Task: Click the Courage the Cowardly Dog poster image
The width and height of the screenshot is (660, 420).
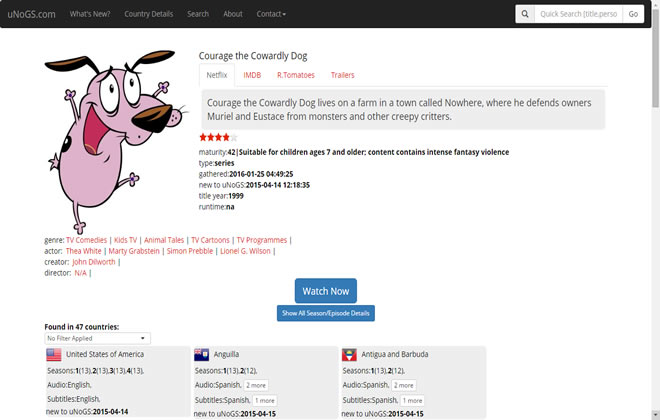Action: point(116,141)
